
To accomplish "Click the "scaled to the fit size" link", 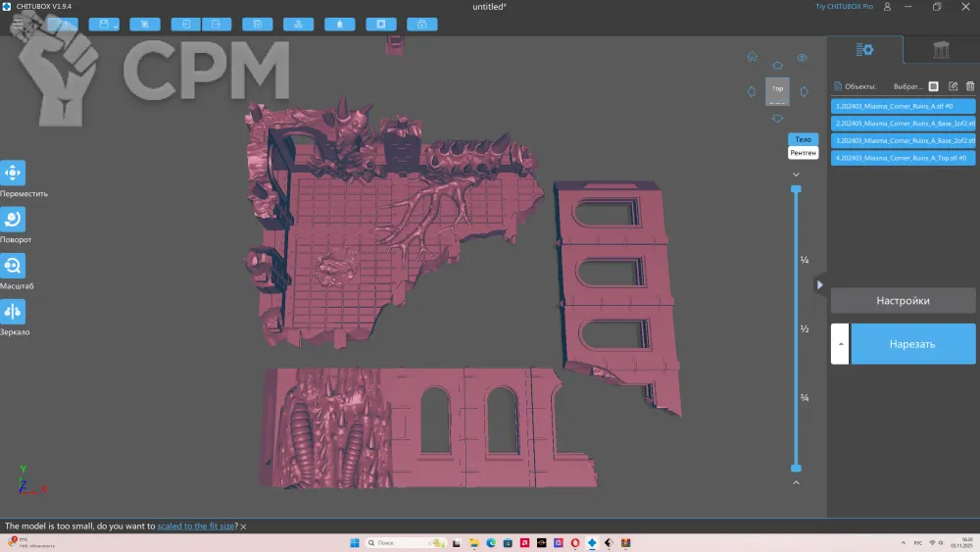I will (196, 527).
